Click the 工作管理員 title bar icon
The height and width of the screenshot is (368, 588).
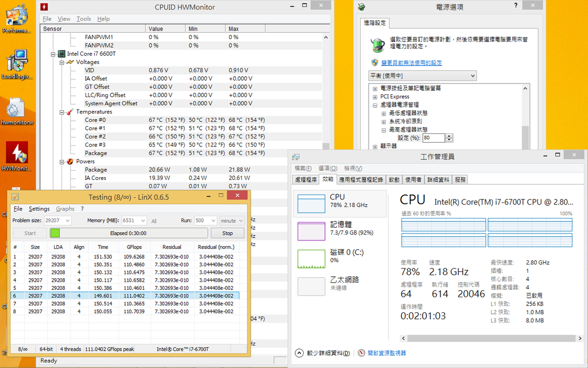[x=296, y=156]
